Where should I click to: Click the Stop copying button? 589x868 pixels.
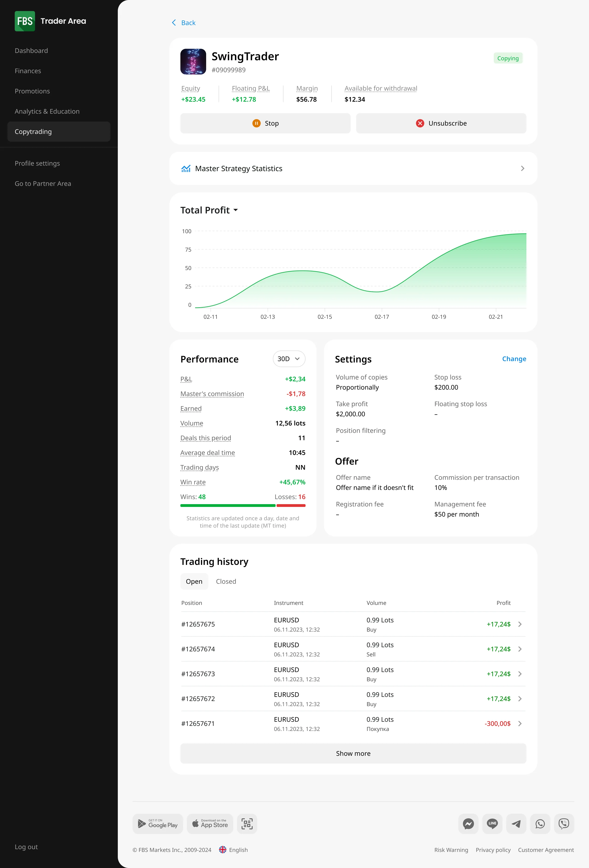click(265, 123)
